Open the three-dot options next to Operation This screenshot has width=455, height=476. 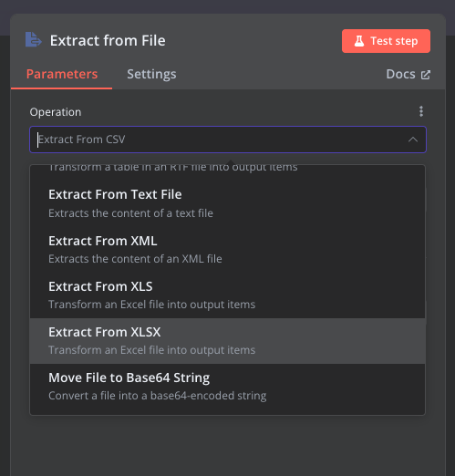[x=421, y=111]
